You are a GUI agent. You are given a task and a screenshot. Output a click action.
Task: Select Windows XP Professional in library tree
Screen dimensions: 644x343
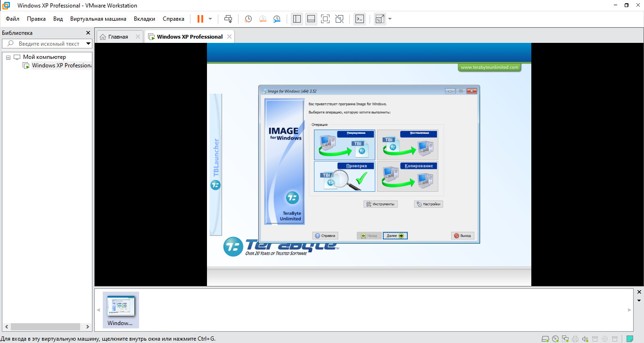pos(61,65)
